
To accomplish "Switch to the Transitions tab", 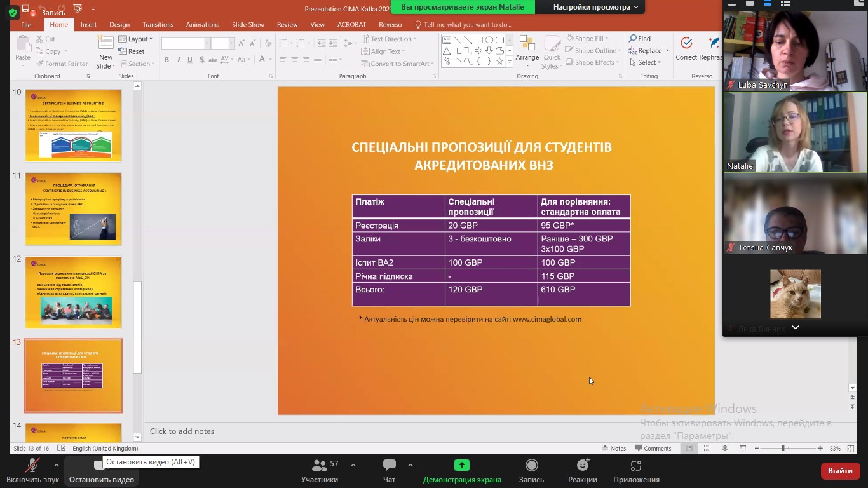I will click(x=158, y=25).
